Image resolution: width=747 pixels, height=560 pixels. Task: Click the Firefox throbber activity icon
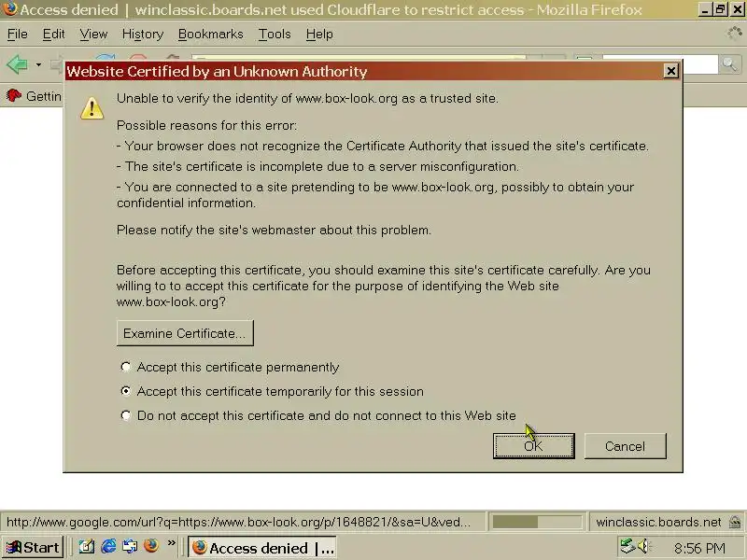(x=734, y=34)
